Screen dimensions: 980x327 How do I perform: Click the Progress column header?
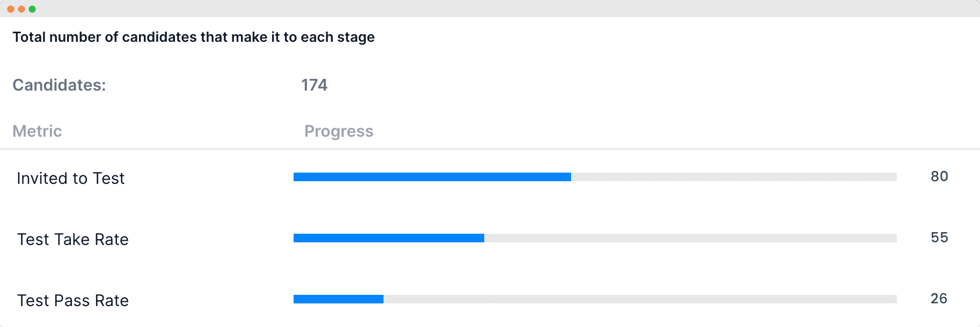tap(339, 131)
